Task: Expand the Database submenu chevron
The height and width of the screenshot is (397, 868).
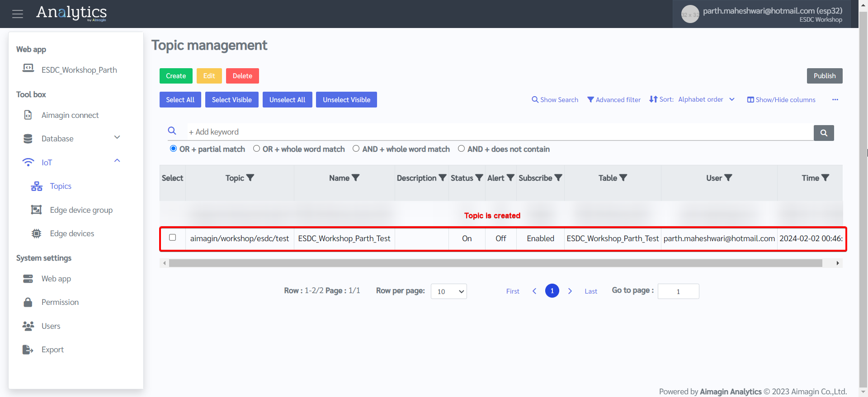Action: (117, 137)
